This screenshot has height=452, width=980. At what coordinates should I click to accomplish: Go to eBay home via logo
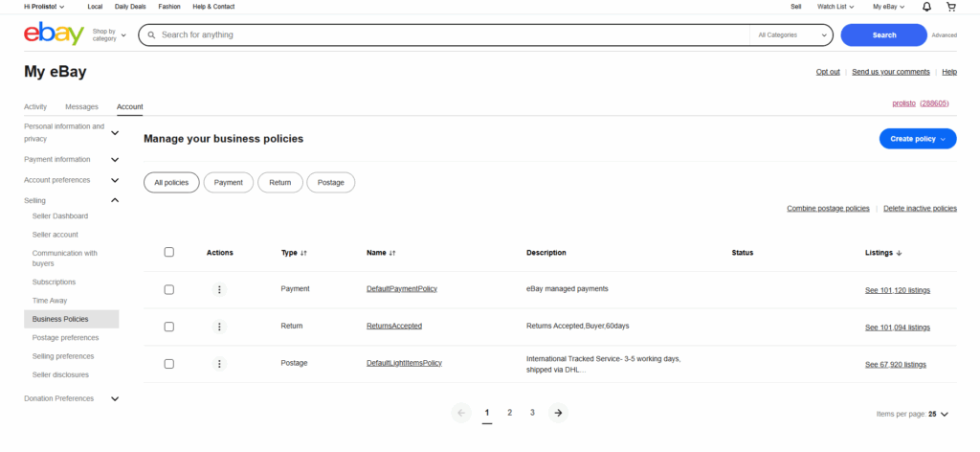tap(54, 34)
